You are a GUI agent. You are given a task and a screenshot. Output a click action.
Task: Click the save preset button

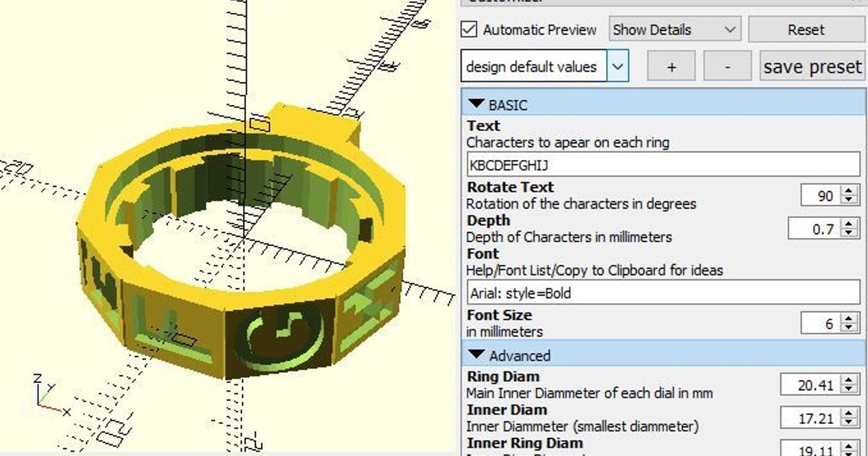click(x=812, y=67)
